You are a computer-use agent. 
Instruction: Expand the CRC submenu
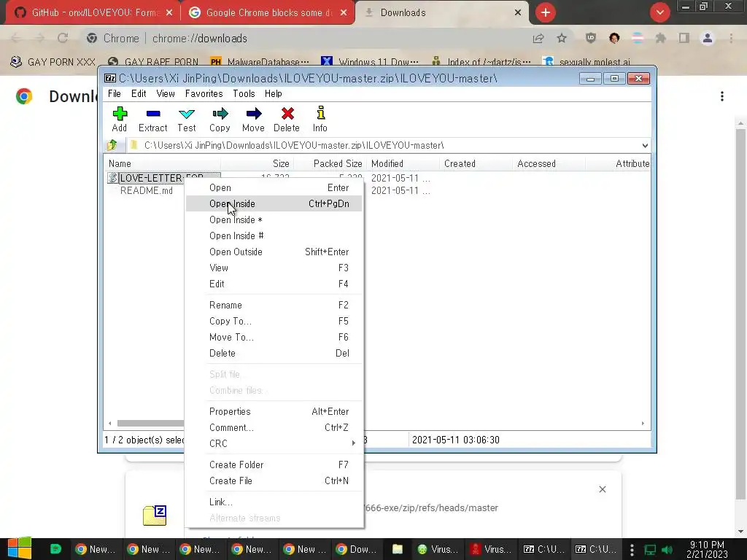[274, 444]
